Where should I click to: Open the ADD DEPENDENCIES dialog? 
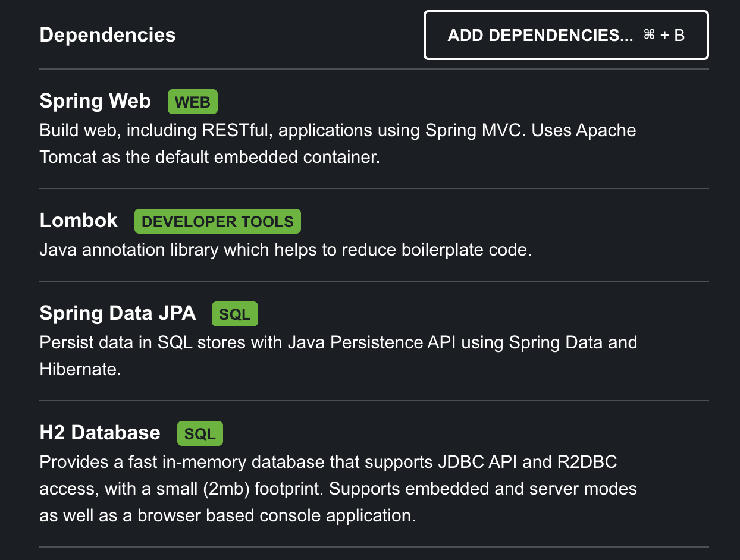[x=566, y=35]
